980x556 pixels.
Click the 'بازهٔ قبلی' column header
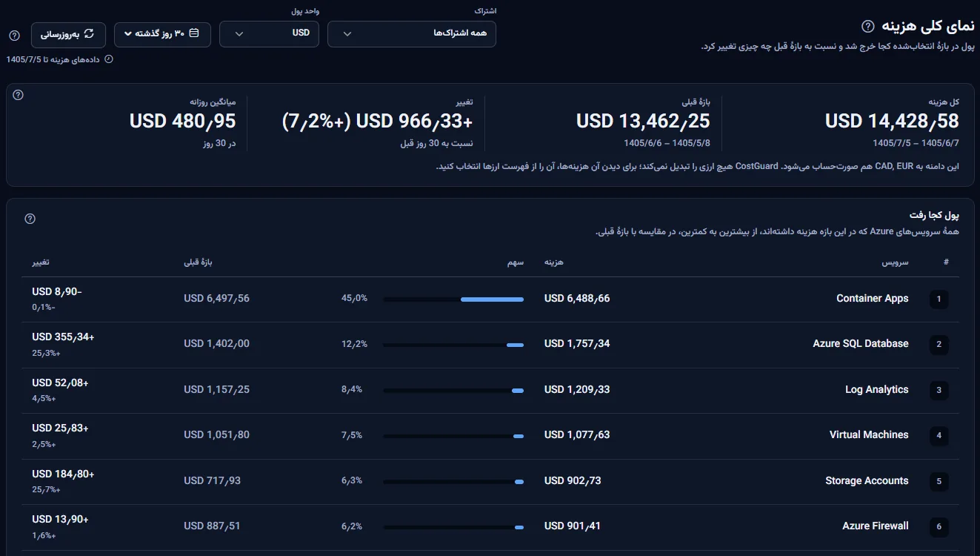[x=198, y=262]
